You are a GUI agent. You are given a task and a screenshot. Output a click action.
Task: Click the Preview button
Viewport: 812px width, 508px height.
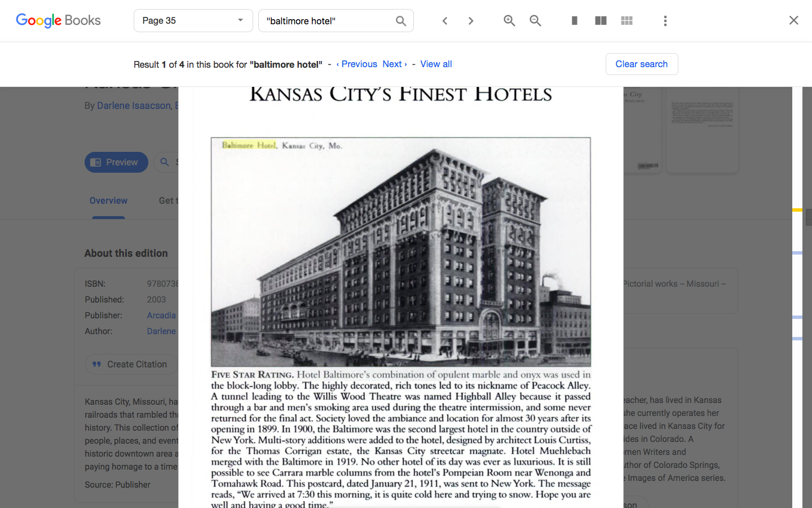[x=116, y=163]
